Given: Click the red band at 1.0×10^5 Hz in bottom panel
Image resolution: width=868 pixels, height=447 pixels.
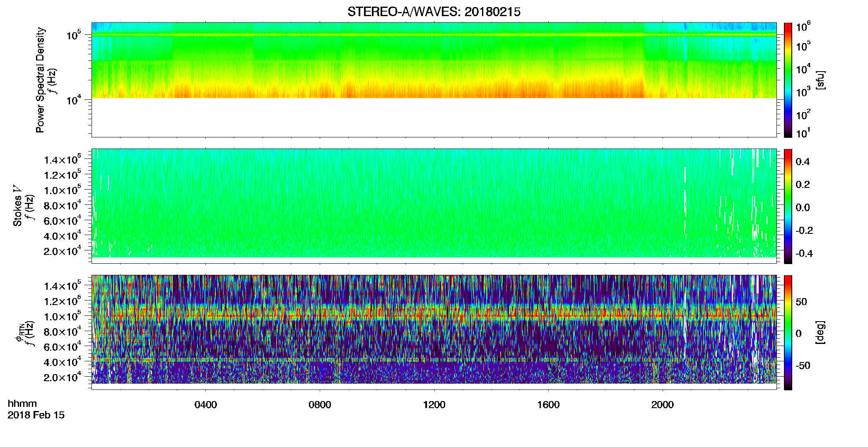Looking at the screenshot, I should click(x=434, y=316).
